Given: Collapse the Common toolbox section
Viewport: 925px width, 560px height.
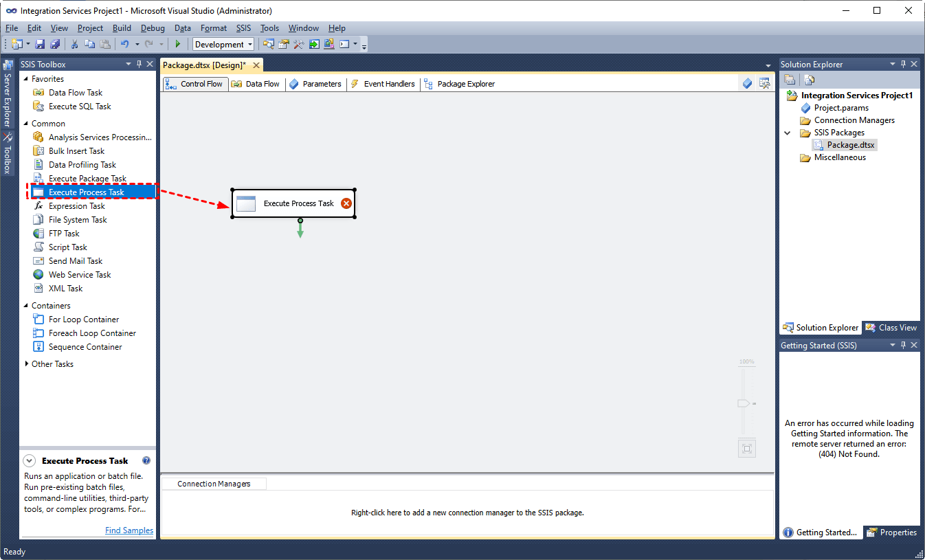Looking at the screenshot, I should click(26, 124).
